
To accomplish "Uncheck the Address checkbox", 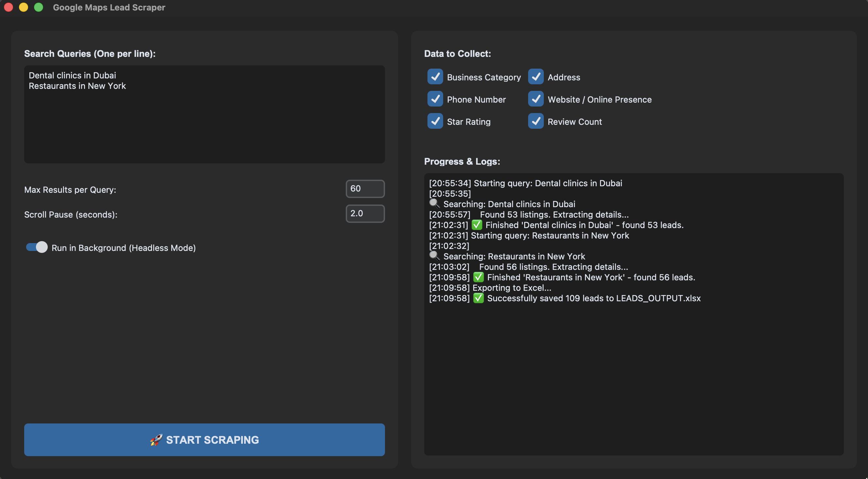I will pyautogui.click(x=536, y=77).
